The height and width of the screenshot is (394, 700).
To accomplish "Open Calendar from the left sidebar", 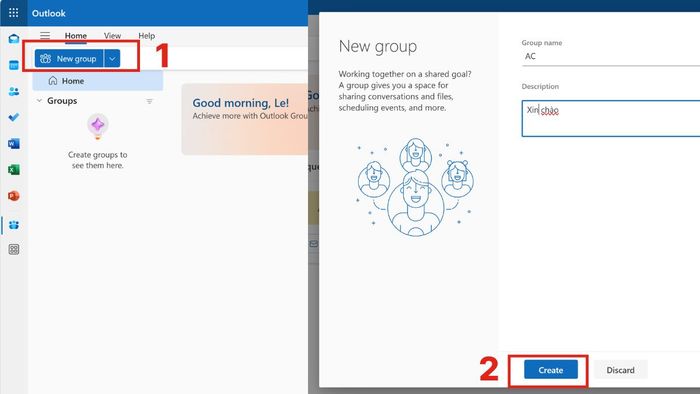I will click(x=14, y=65).
